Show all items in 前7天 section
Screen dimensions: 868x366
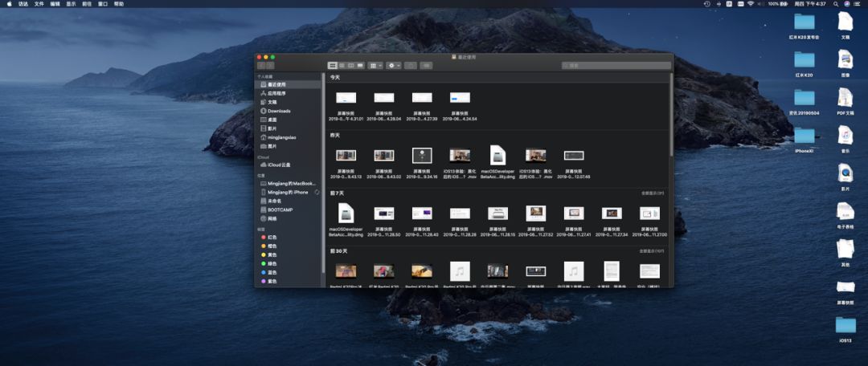(652, 193)
